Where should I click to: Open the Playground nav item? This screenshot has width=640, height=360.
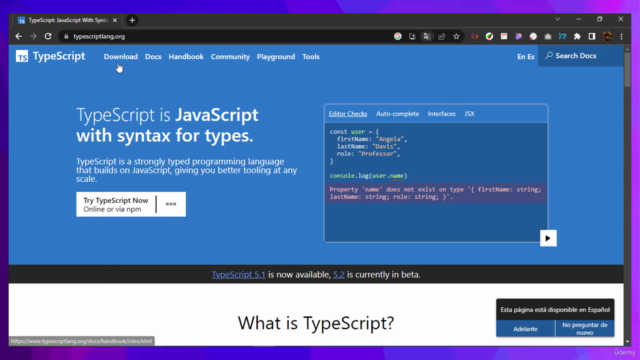(x=276, y=57)
